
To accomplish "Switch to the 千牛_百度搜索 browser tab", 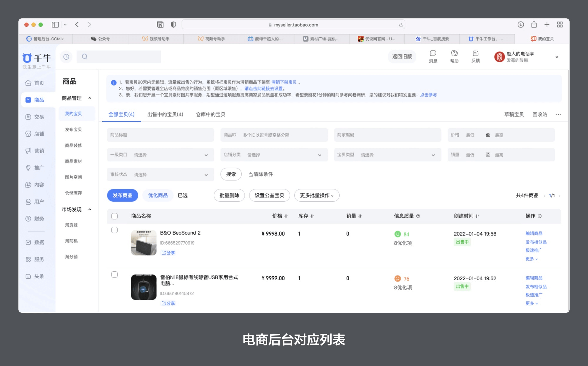I will pos(432,39).
